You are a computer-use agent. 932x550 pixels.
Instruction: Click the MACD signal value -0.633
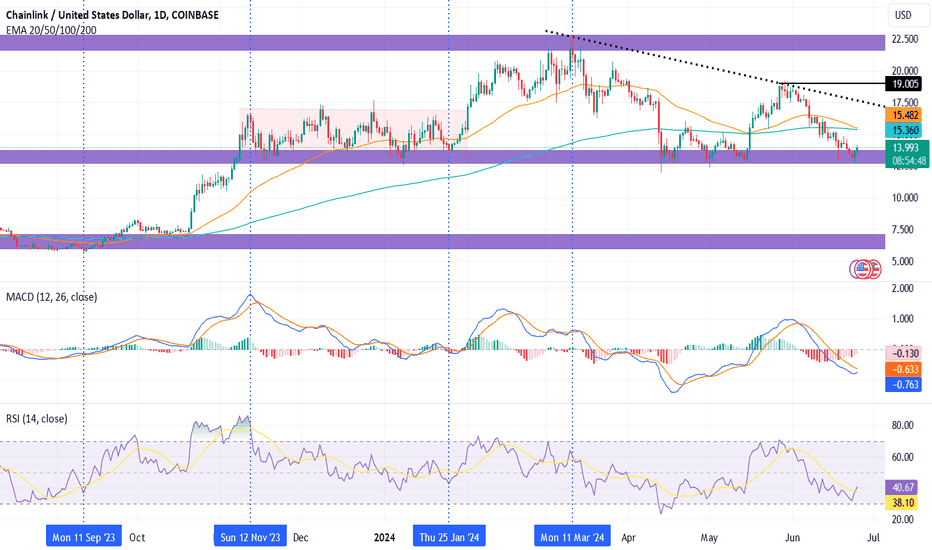coord(903,369)
